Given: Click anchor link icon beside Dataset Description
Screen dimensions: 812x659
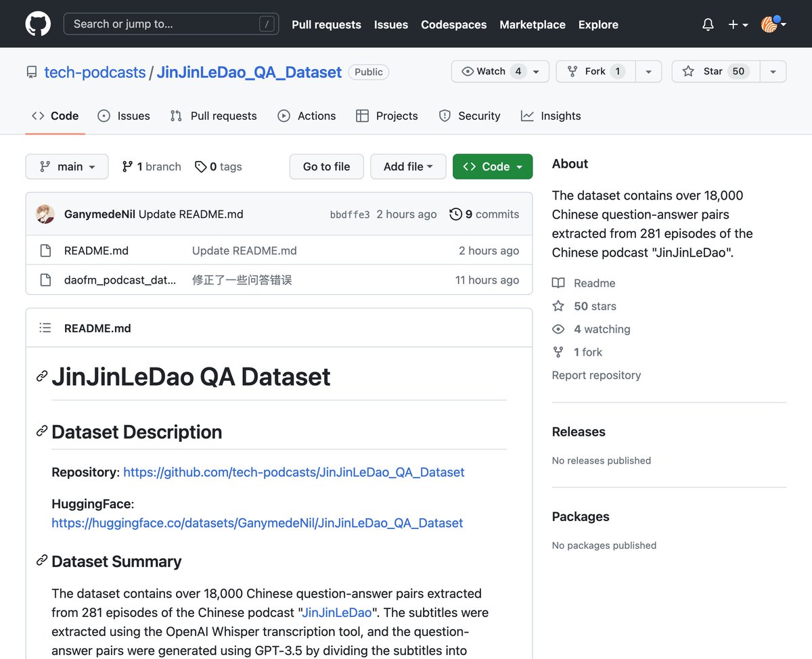Looking at the screenshot, I should [42, 431].
